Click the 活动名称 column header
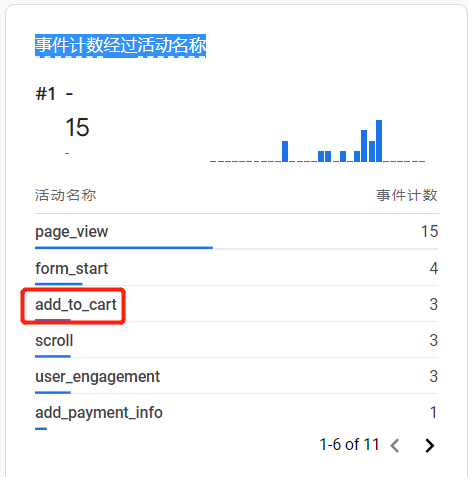The width and height of the screenshot is (469, 477). coord(66,195)
